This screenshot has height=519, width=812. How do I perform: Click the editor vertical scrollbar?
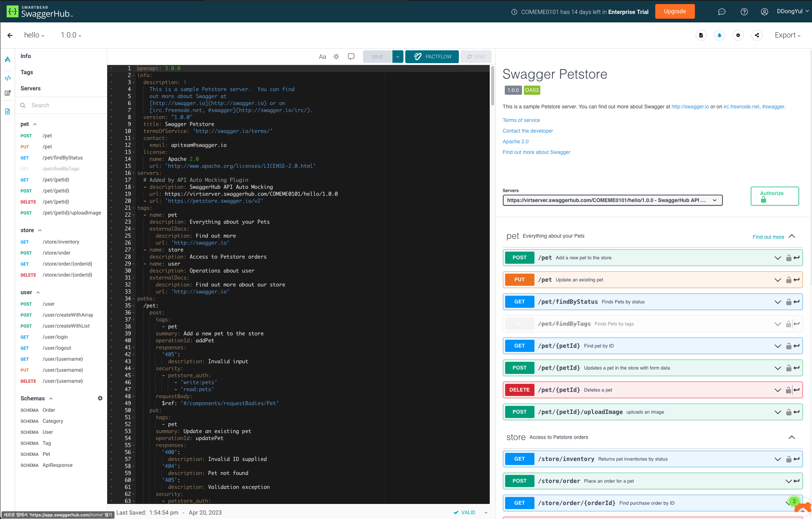[x=493, y=86]
